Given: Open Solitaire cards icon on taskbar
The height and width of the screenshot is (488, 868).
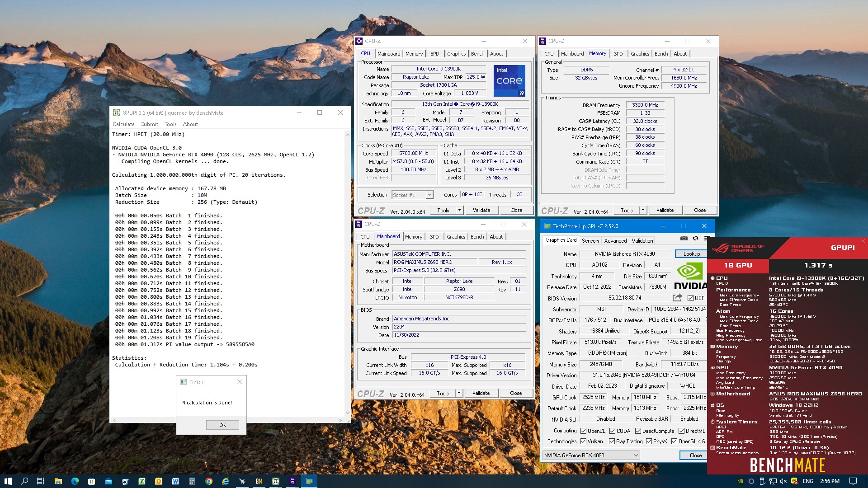Looking at the screenshot, I should [125, 481].
